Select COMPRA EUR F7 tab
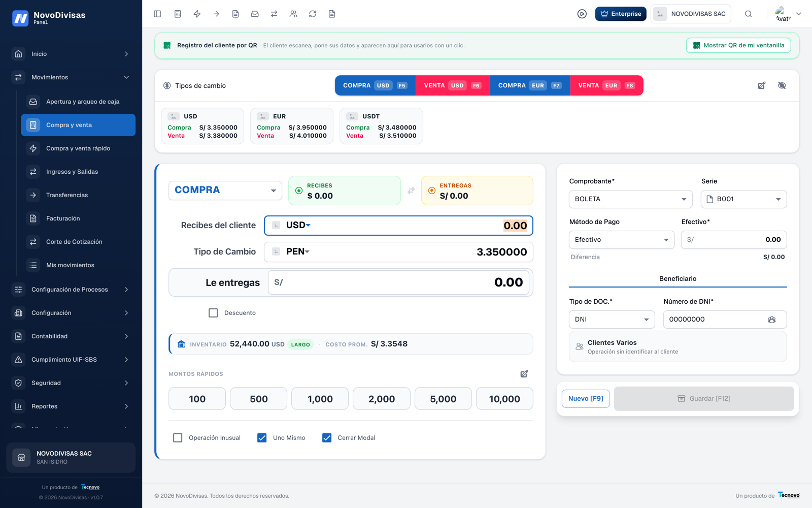This screenshot has width=812, height=508. click(x=530, y=85)
